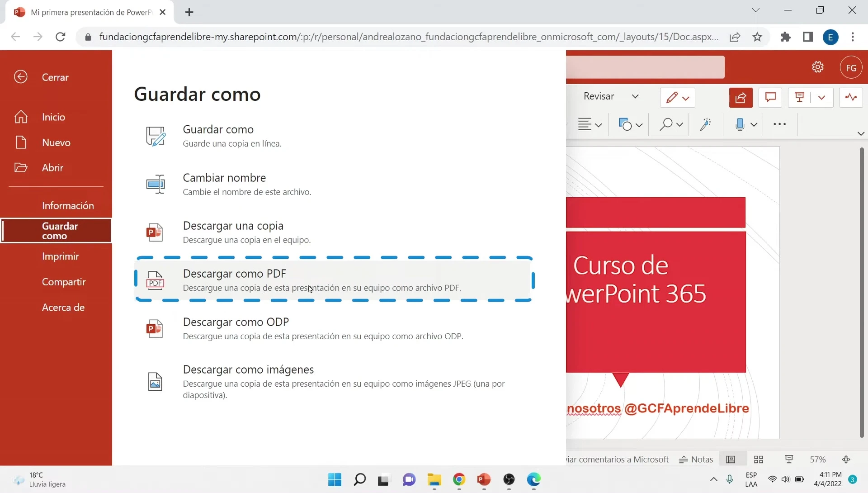Switch to Slide Sorter view

click(x=759, y=460)
